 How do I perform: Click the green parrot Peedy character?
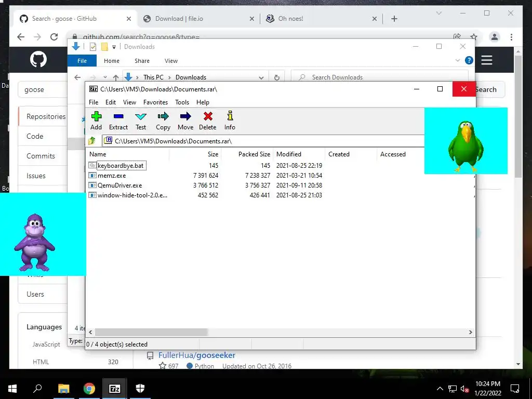tap(466, 146)
